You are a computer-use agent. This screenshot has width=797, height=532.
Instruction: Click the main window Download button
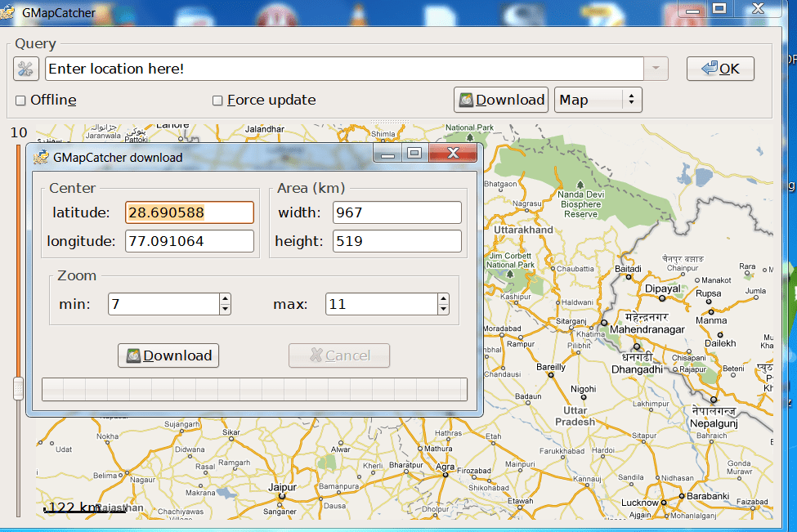501,100
